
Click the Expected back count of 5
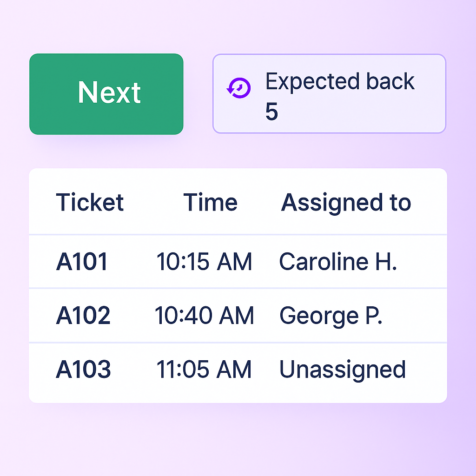[271, 112]
